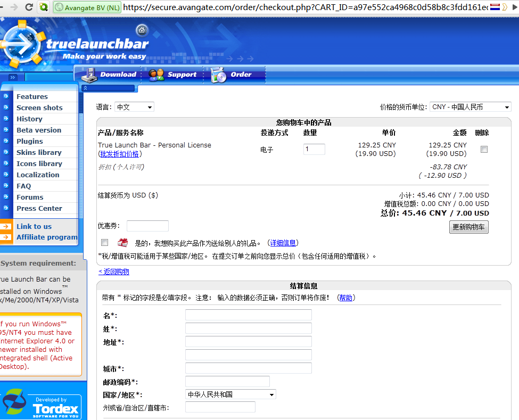Open Forums in the sidebar
The image size is (519, 420).
(30, 197)
